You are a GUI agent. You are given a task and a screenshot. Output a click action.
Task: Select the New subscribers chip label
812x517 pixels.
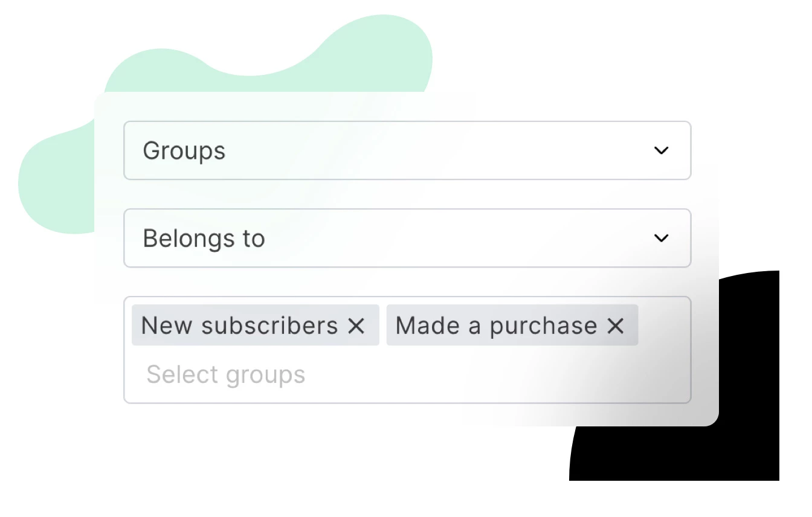239,326
